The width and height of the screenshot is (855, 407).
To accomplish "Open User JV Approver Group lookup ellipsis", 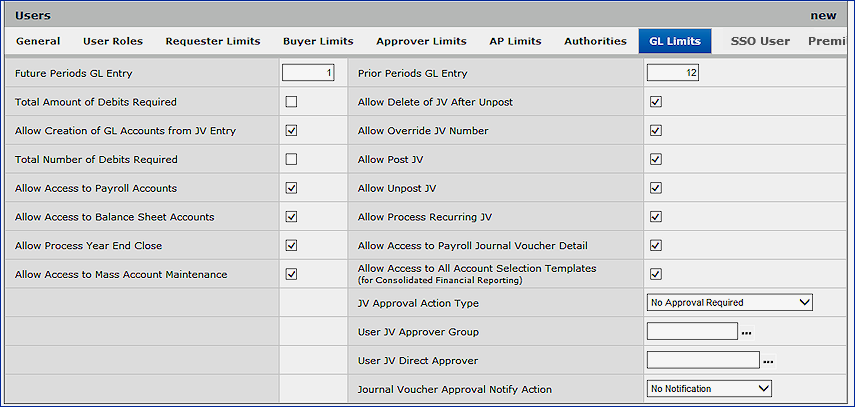I will click(x=745, y=333).
